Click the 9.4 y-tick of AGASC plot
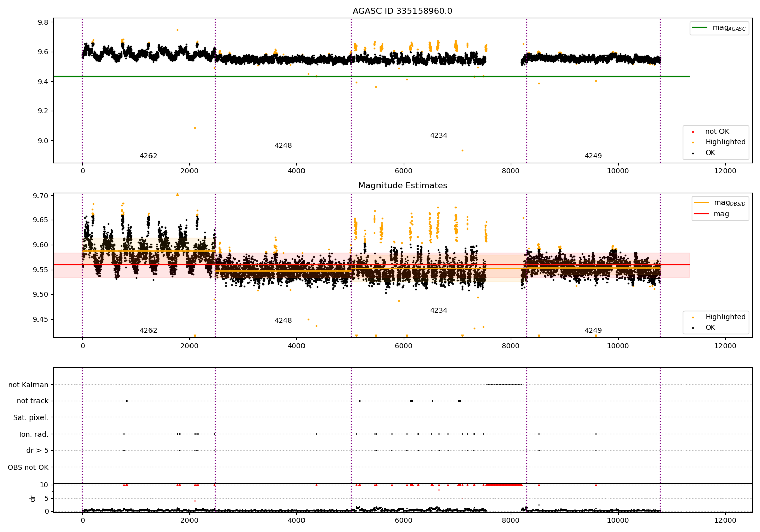This screenshot has width=760, height=532. [x=43, y=82]
